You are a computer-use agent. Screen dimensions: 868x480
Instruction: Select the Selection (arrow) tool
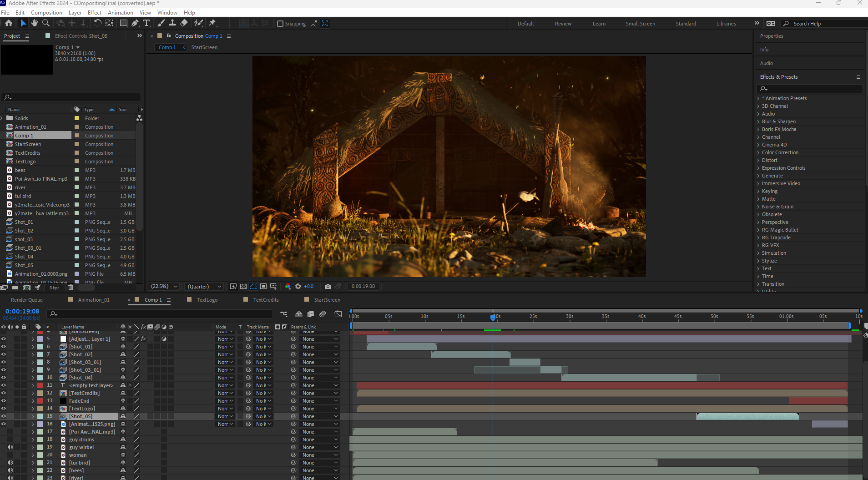(23, 23)
